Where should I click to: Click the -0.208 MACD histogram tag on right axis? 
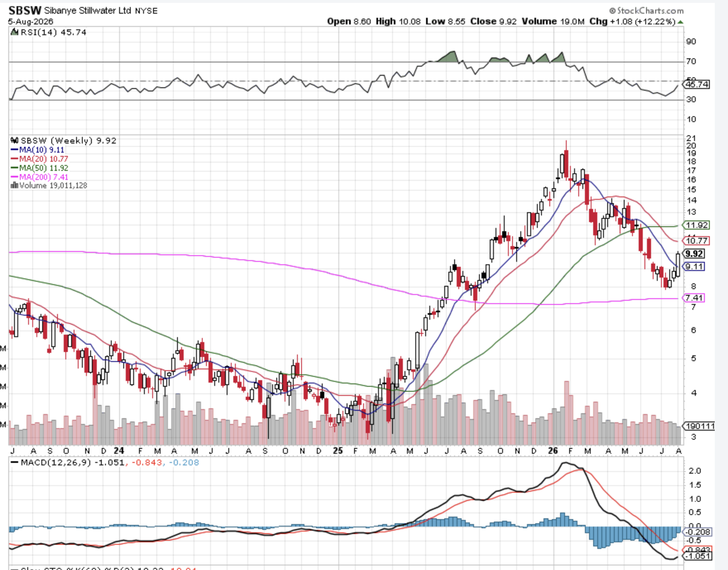698,532
